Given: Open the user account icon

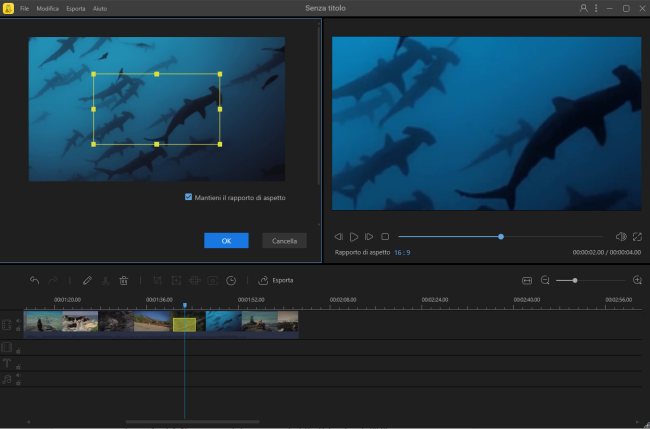Looking at the screenshot, I should coord(584,8).
